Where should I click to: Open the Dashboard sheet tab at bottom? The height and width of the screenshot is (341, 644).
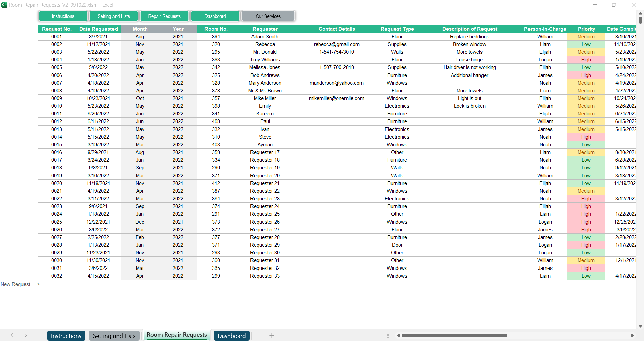pos(232,336)
